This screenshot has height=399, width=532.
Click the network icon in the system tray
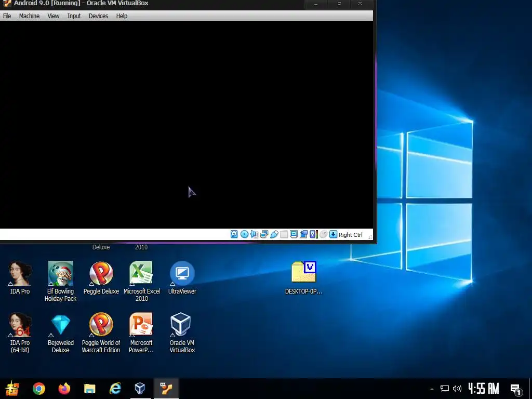[445, 389]
